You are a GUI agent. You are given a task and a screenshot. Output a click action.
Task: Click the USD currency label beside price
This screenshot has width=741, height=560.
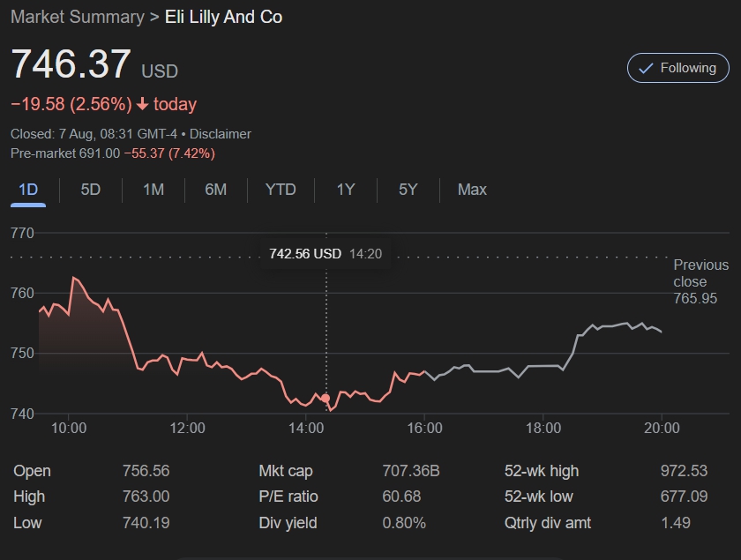160,71
